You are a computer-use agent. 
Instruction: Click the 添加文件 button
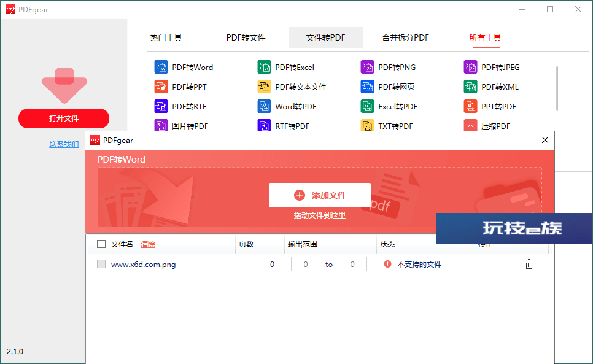pos(320,195)
